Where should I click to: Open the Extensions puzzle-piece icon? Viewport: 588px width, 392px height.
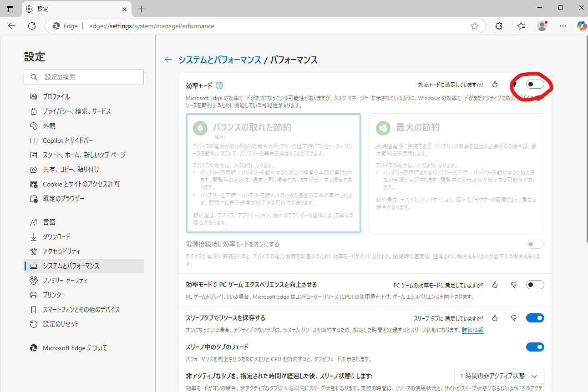click(499, 26)
